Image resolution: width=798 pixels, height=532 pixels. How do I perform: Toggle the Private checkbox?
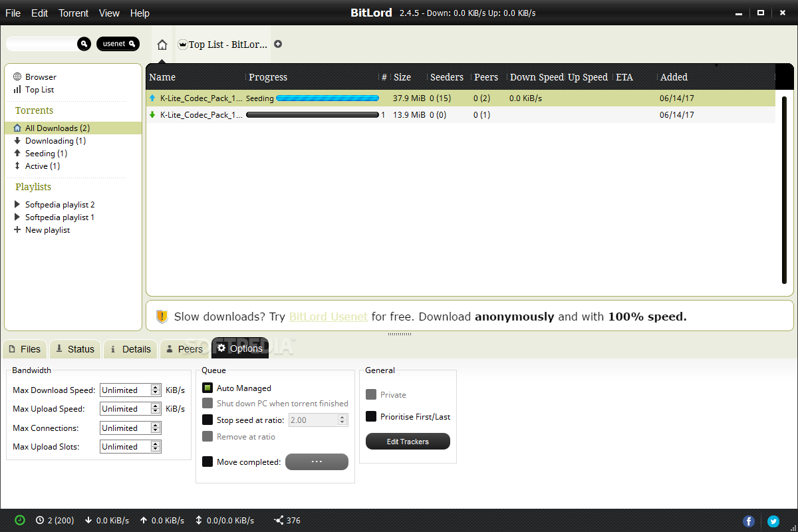click(371, 394)
